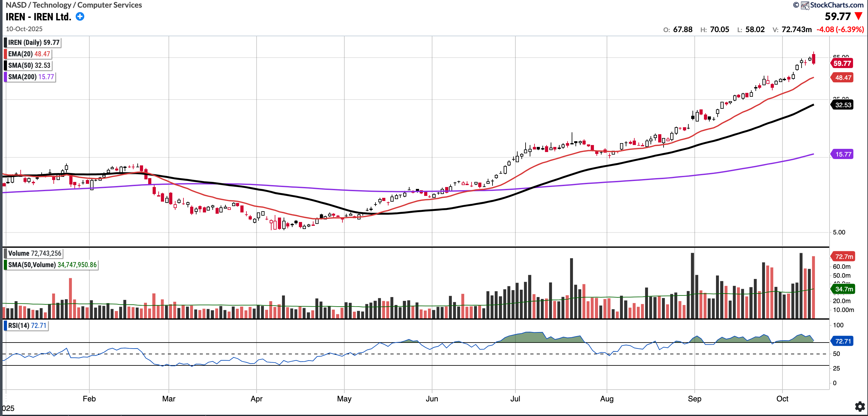Click the StockCharts.com logo icon
Image resolution: width=868 pixels, height=416 pixels.
805,5
